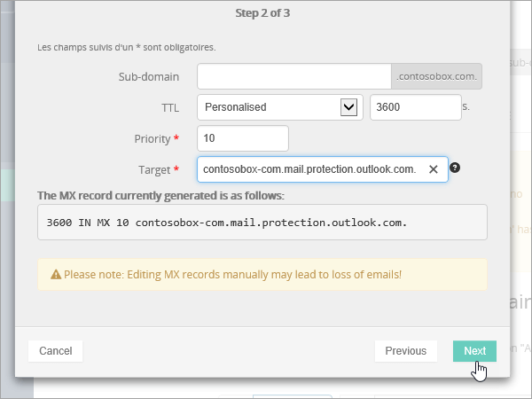This screenshot has height=399, width=532.
Task: Click the .contosobox.com. domain suffix box
Action: tap(437, 76)
